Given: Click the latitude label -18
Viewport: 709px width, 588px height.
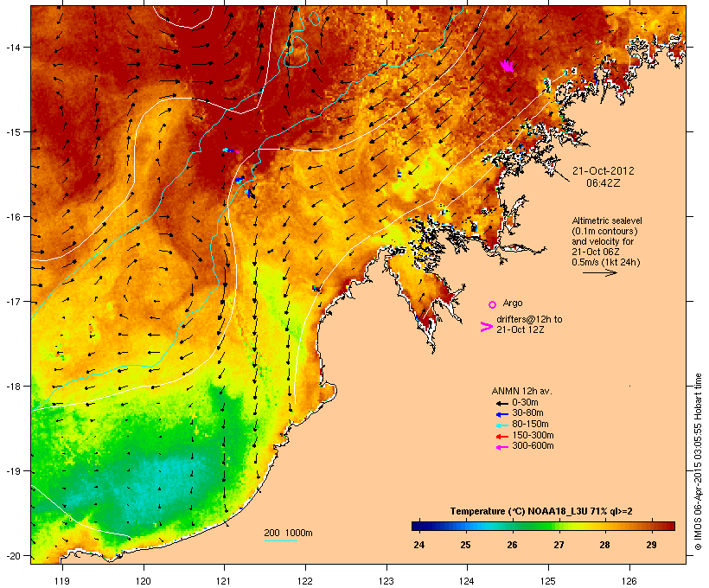Looking at the screenshot, I should pos(13,387).
